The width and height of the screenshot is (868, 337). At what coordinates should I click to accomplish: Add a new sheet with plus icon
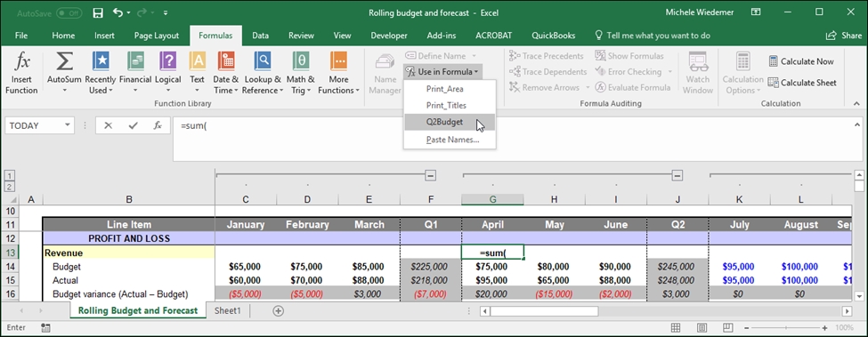[x=279, y=311]
